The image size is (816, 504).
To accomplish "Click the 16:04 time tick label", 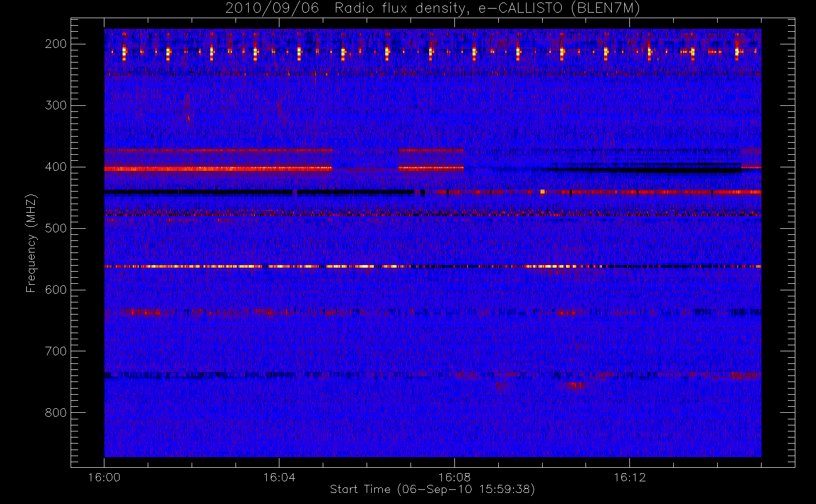I will coord(279,477).
